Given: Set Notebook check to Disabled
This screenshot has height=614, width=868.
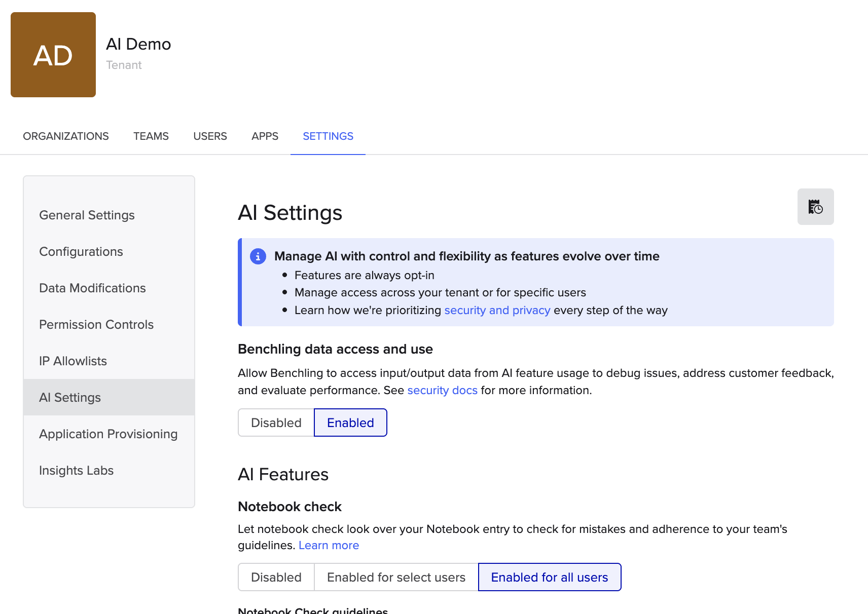Looking at the screenshot, I should (276, 577).
